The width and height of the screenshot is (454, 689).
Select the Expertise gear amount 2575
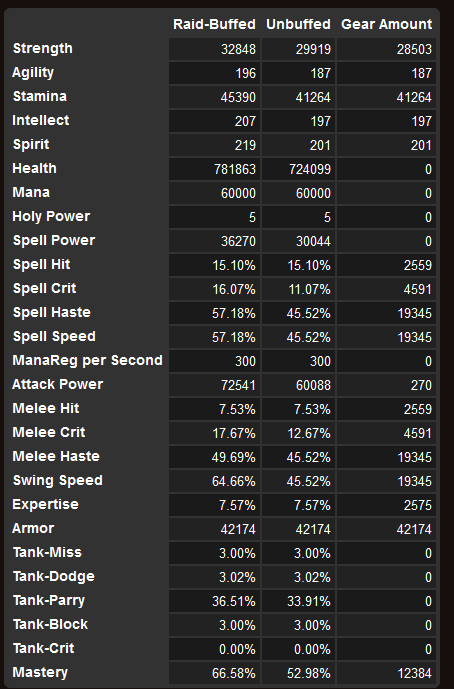click(x=418, y=505)
